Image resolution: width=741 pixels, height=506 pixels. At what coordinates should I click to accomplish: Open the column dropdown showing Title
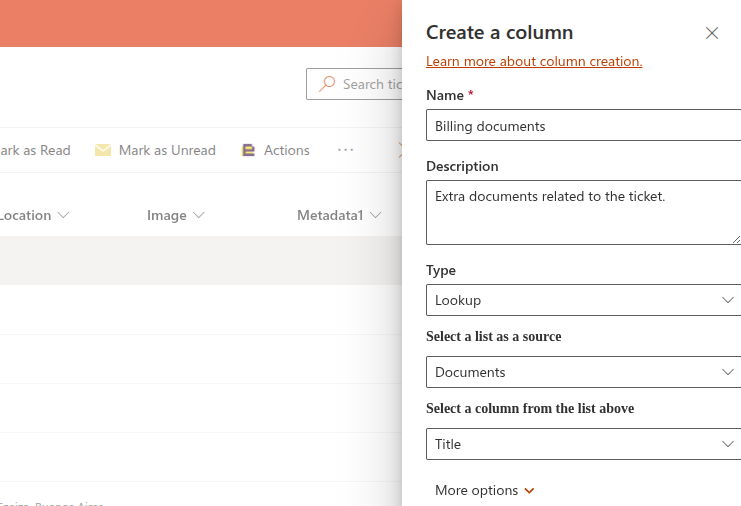click(x=583, y=444)
